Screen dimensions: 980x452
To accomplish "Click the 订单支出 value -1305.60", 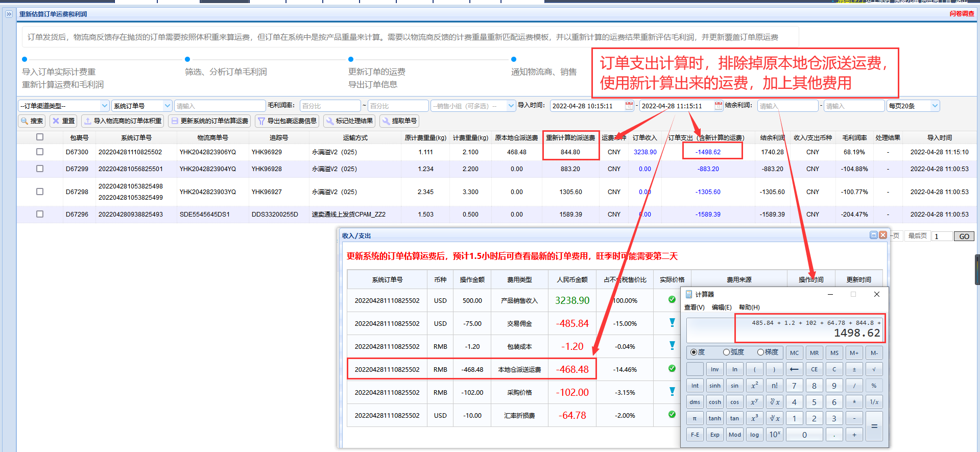I will point(708,192).
